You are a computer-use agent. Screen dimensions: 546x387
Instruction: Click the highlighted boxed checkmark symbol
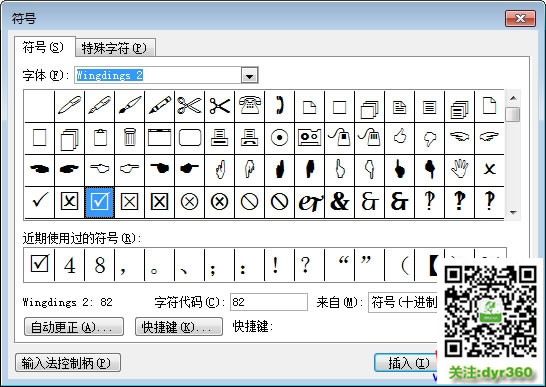[x=100, y=202]
